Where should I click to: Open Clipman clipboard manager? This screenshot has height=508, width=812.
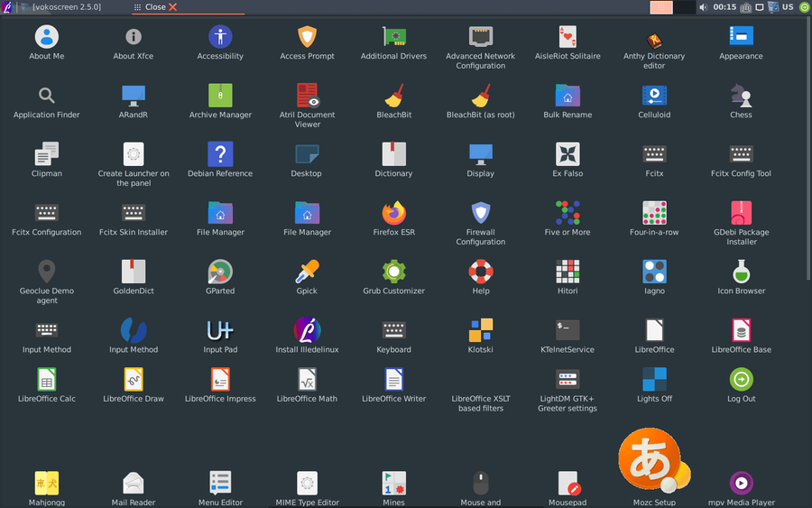coord(47,160)
